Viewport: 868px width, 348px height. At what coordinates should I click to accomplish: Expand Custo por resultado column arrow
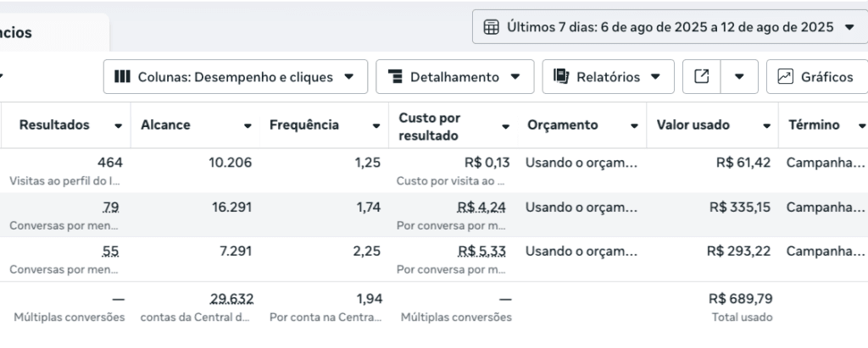point(506,125)
